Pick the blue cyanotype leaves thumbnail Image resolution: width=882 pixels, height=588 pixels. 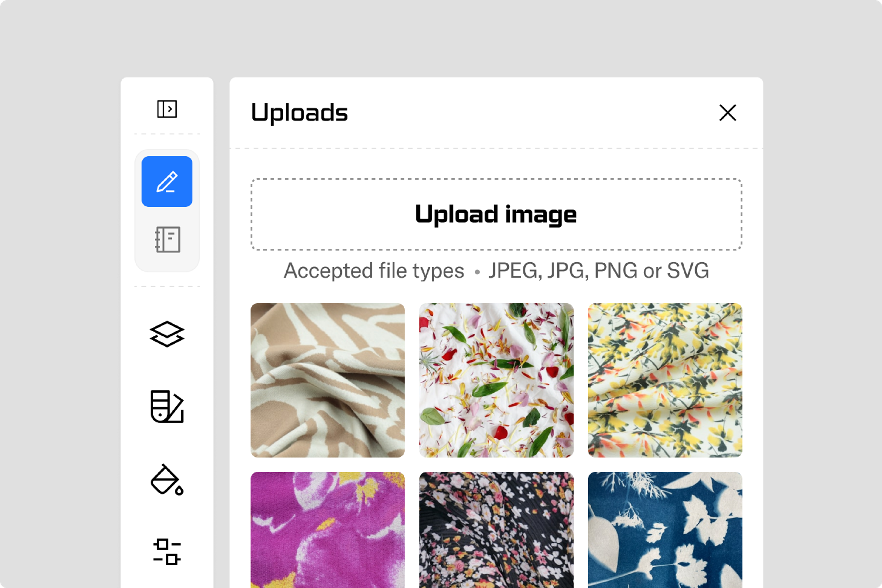pos(665,529)
